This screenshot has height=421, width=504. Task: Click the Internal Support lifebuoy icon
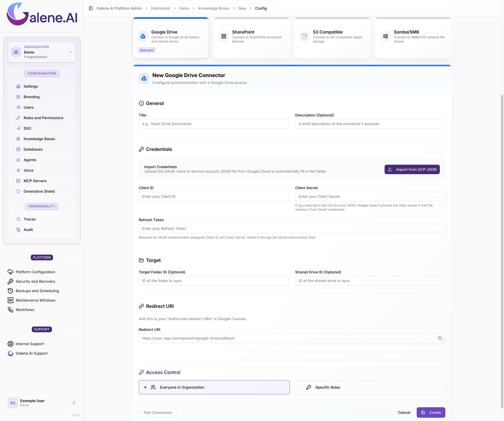pos(10,344)
